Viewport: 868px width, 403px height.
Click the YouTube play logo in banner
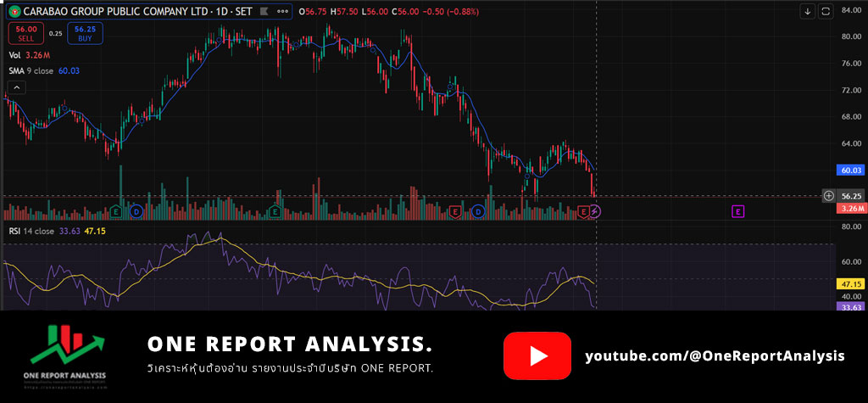[x=537, y=355]
